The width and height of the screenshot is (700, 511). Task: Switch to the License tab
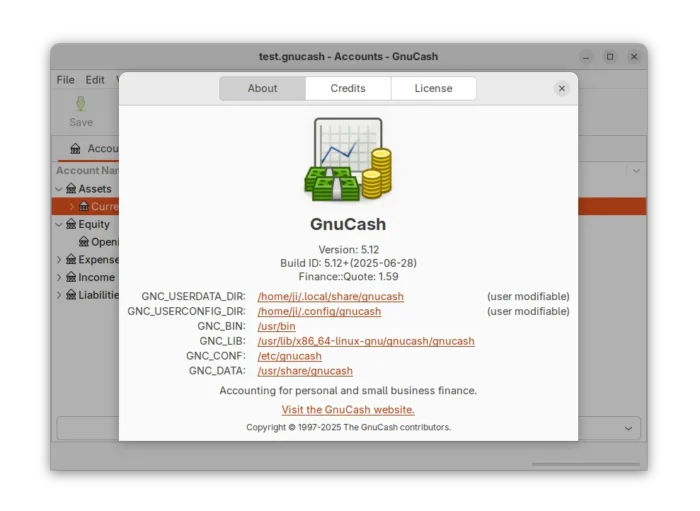coord(433,89)
